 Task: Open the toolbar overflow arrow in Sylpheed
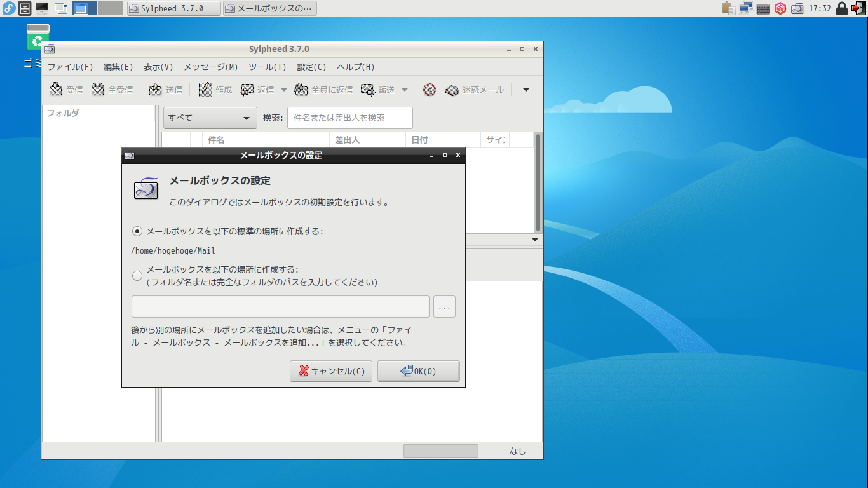coord(526,90)
